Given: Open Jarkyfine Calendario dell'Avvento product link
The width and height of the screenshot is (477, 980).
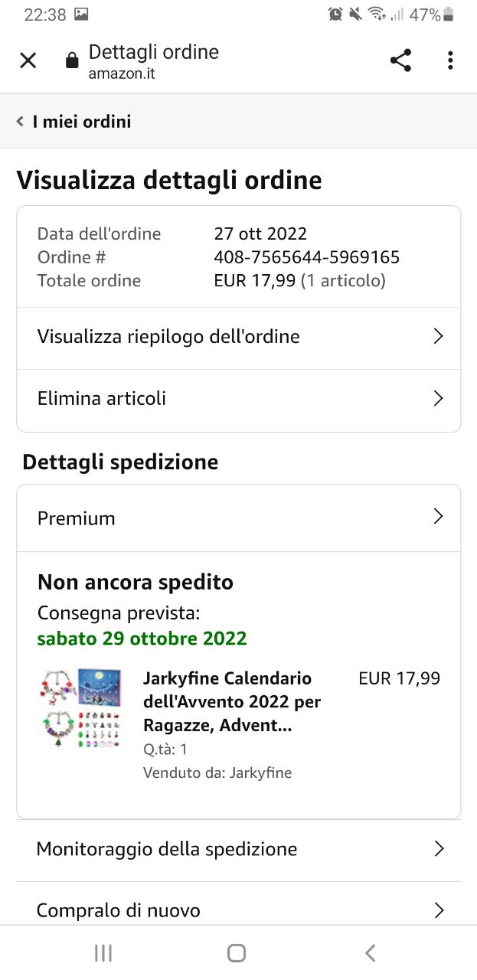Looking at the screenshot, I should 232,702.
